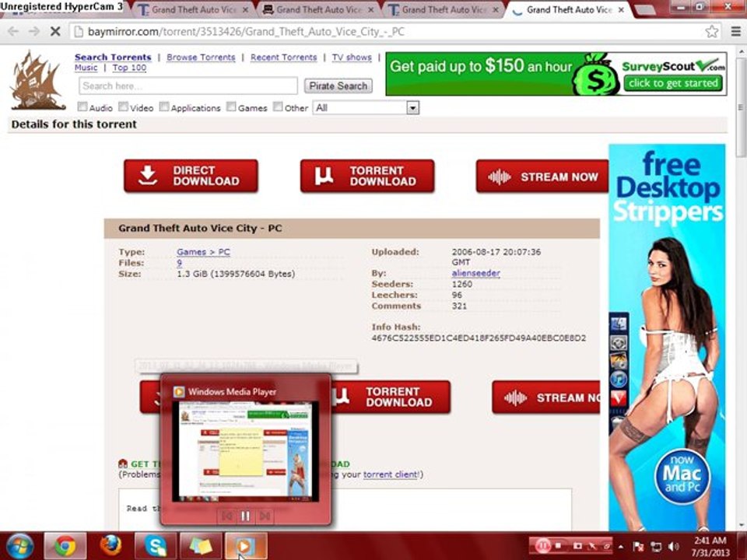Open Games > PC category link
The height and width of the screenshot is (560, 747).
pos(203,251)
